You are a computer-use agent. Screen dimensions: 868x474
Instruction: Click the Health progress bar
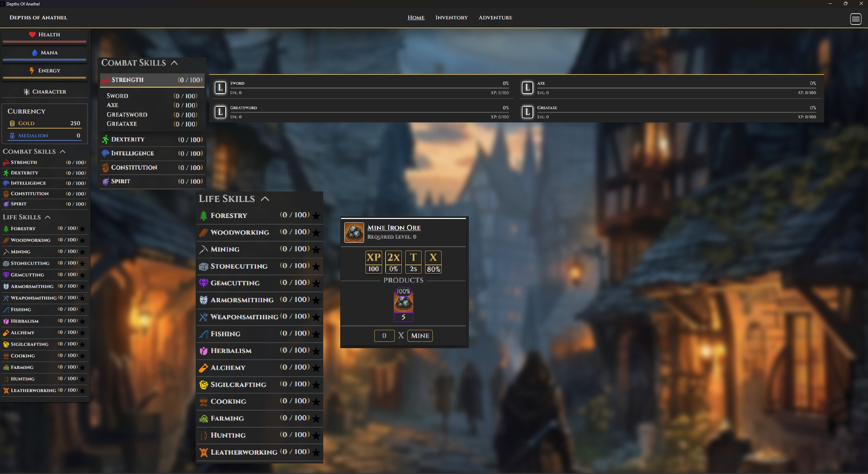tap(45, 41)
